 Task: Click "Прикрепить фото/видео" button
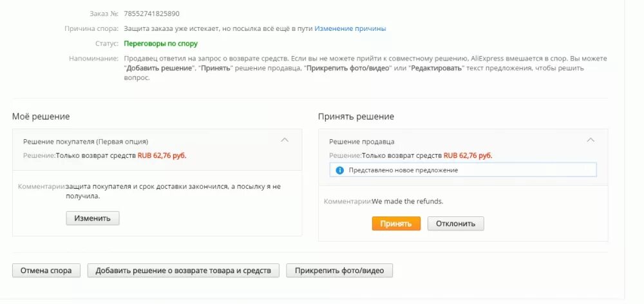tap(339, 271)
